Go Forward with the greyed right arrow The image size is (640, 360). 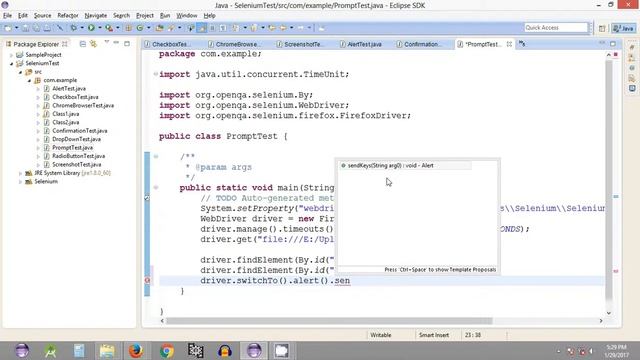pos(301,28)
